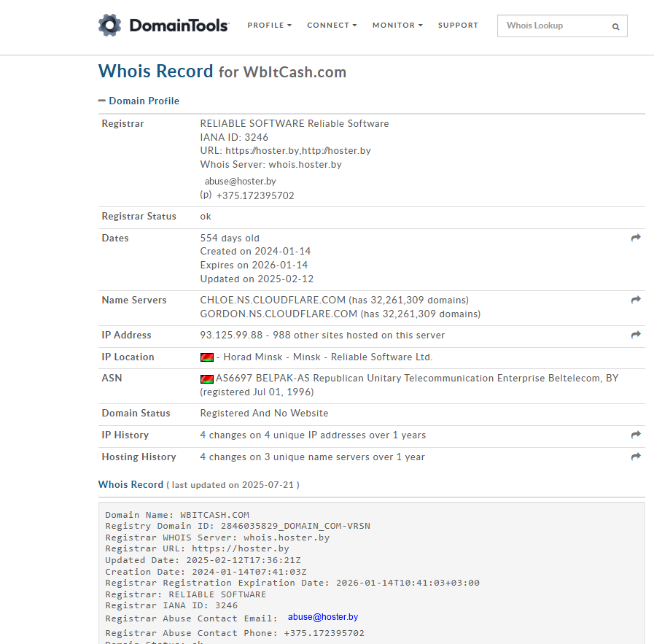Click the Registrar Status ok value
This screenshot has height=644, width=654.
click(206, 217)
